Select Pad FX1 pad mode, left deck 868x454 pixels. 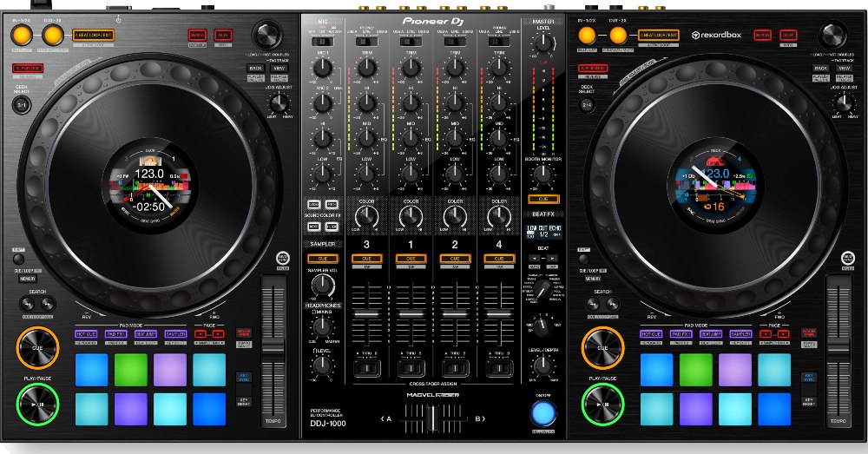116,334
